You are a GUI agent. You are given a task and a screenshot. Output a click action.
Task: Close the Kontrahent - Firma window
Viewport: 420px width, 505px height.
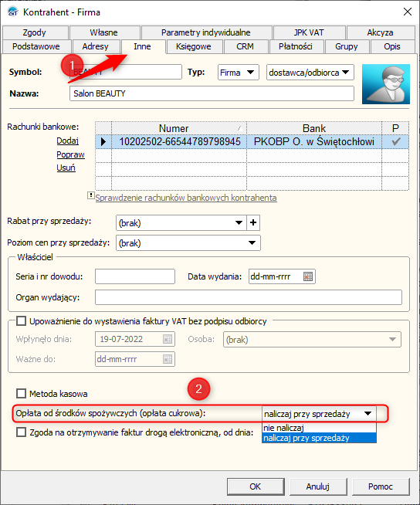(x=408, y=12)
